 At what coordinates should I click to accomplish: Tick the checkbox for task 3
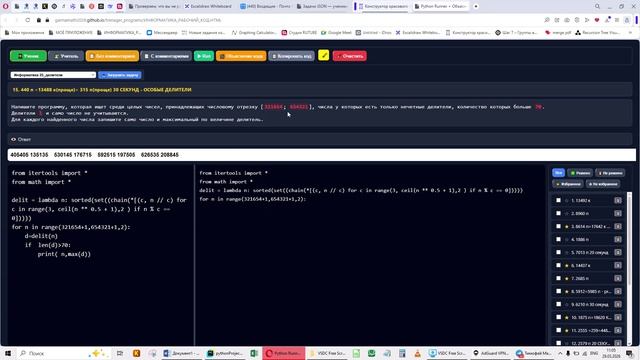pyautogui.click(x=558, y=226)
